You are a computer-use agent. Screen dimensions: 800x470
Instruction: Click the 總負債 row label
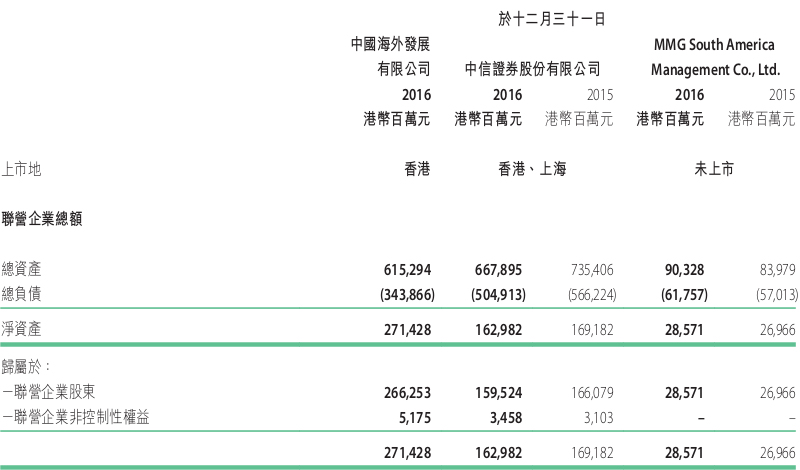tap(21, 294)
